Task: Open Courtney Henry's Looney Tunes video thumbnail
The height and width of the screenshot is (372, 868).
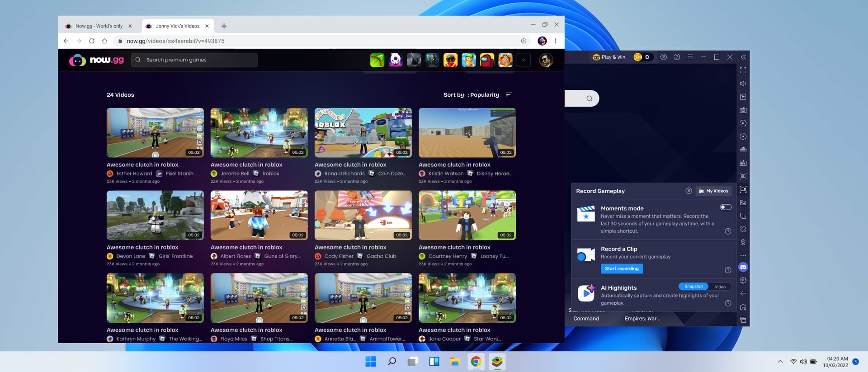Action: pyautogui.click(x=467, y=216)
